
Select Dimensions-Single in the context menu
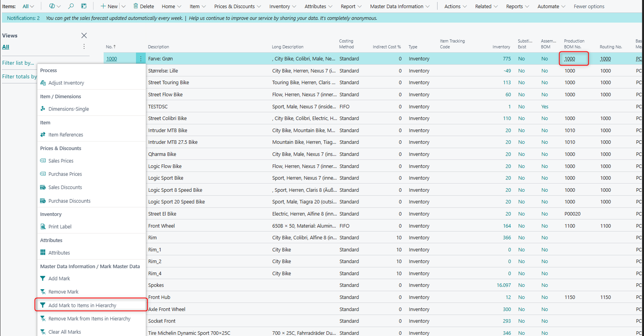point(68,109)
